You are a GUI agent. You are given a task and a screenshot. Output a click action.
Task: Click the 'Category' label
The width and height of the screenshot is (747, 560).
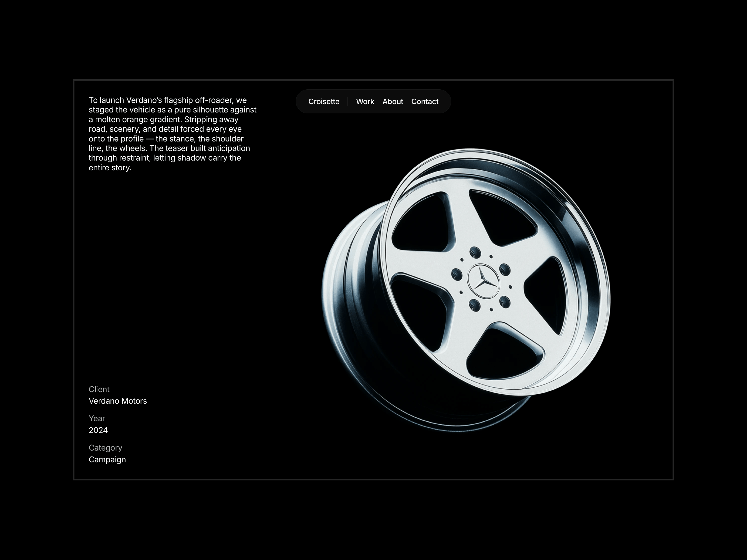[x=105, y=448]
